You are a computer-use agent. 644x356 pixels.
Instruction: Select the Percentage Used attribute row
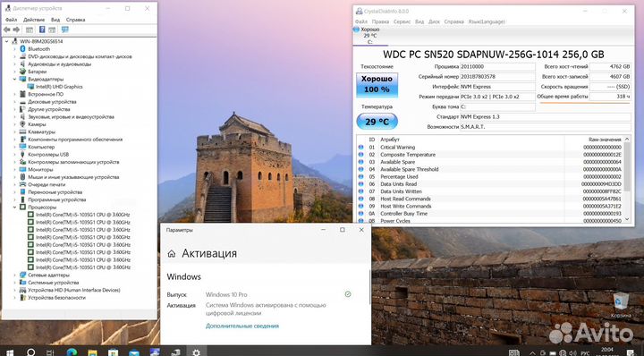tap(490, 176)
